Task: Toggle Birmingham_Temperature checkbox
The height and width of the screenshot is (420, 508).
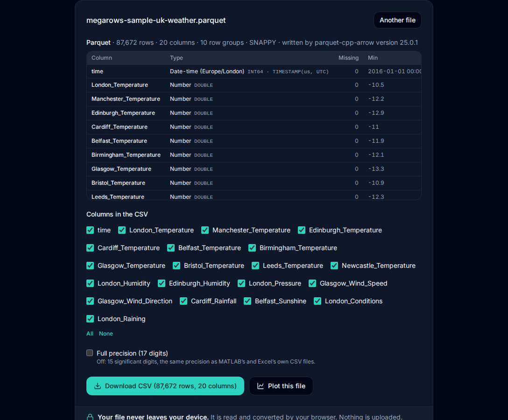Action: (252, 248)
